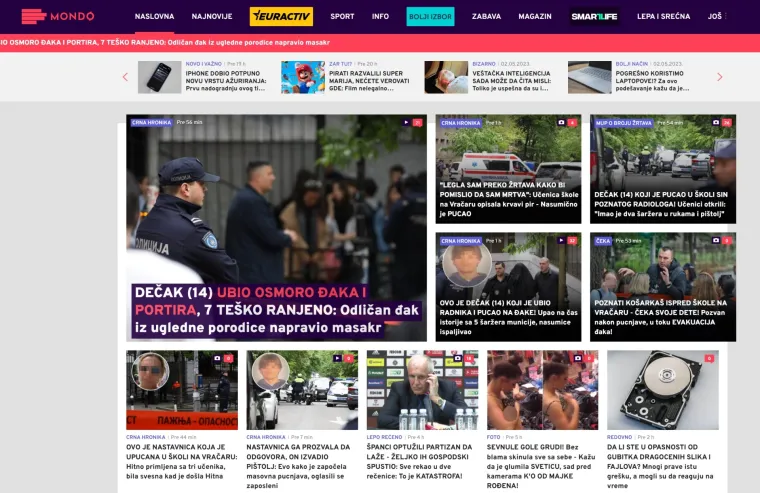Click the red breaking news ticker headline
This screenshot has height=493, width=760.
click(x=165, y=43)
